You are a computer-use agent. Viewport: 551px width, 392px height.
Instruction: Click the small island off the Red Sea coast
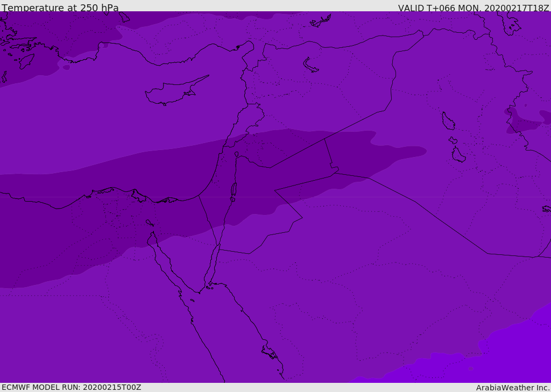click(270, 353)
